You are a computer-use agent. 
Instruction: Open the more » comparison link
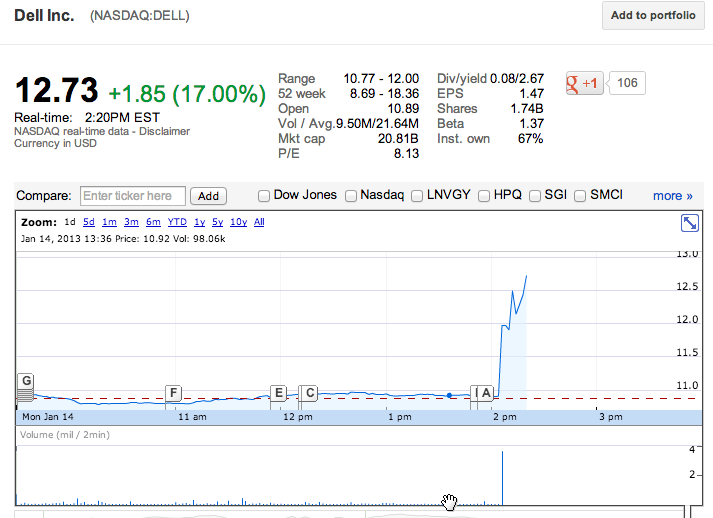673,196
